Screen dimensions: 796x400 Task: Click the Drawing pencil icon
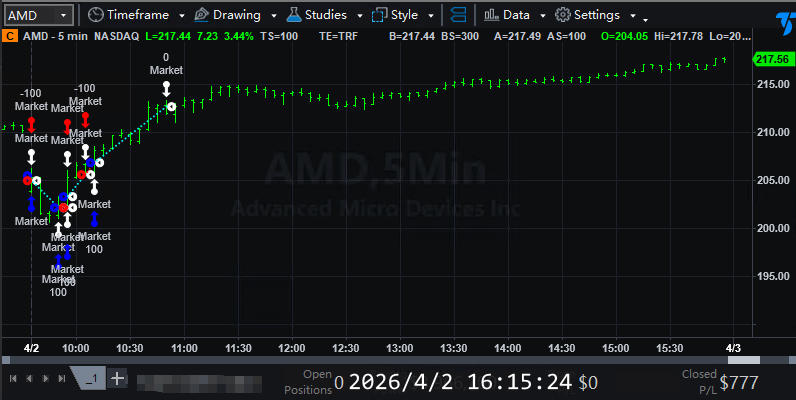point(201,15)
